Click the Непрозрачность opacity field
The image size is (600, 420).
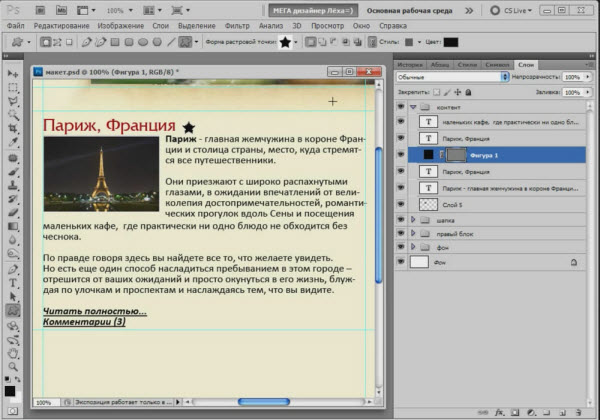572,76
